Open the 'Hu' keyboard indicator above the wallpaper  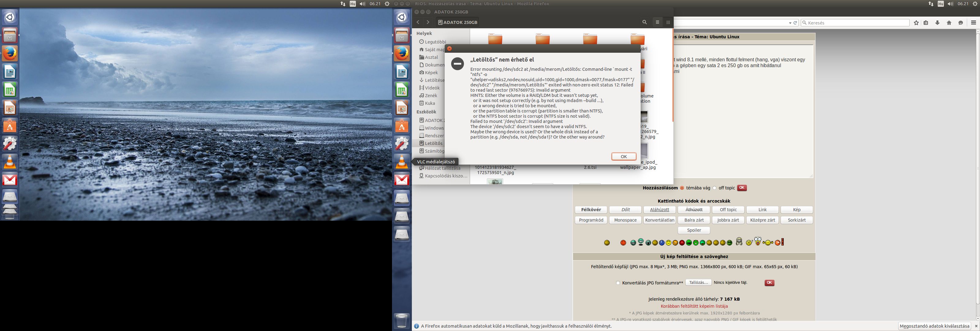click(353, 4)
